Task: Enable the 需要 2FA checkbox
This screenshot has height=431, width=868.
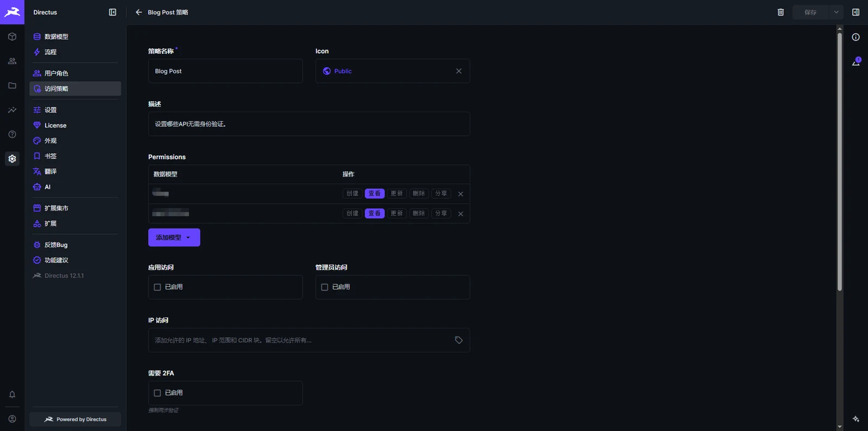Action: click(x=157, y=393)
